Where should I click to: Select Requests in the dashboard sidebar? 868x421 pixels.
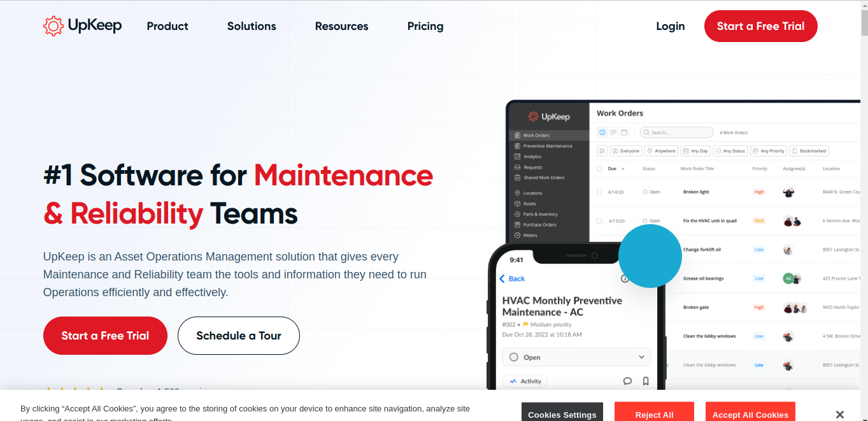click(533, 168)
